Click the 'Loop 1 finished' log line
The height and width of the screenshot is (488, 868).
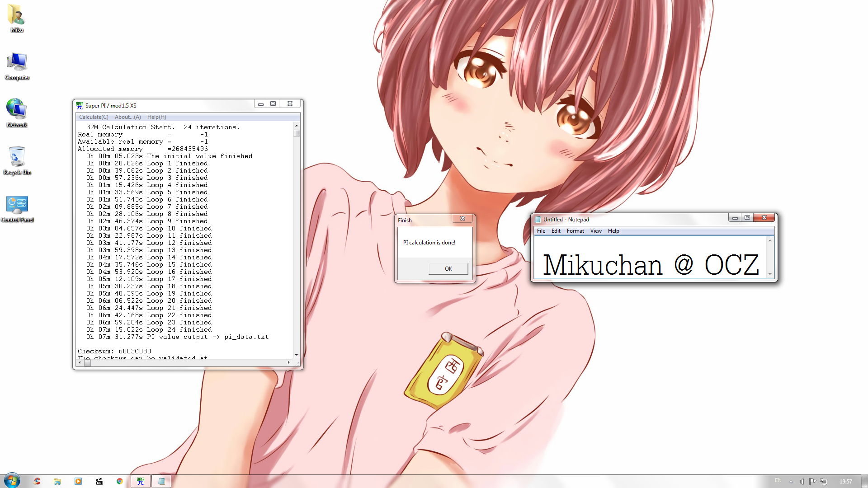(x=147, y=163)
